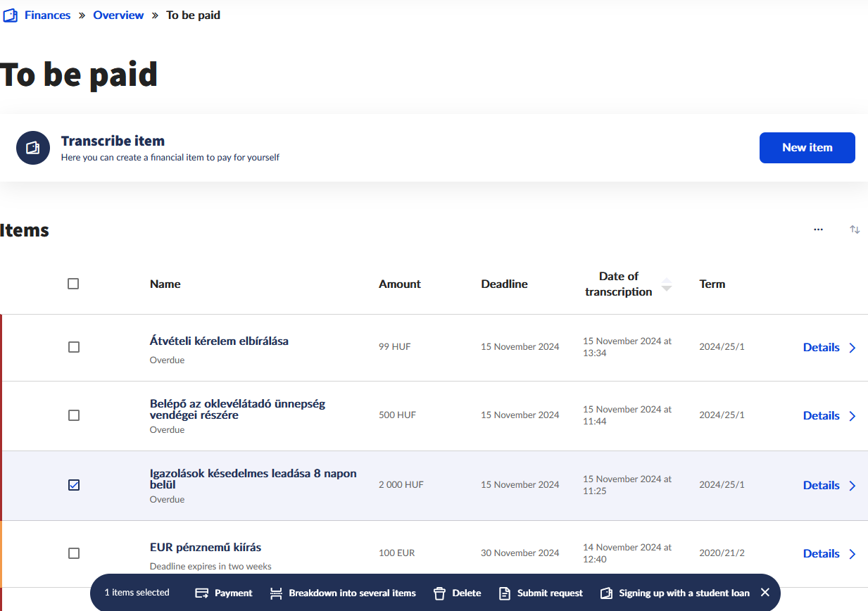Open Finances breadcrumb link
Image resolution: width=868 pixels, height=611 pixels.
pyautogui.click(x=47, y=15)
